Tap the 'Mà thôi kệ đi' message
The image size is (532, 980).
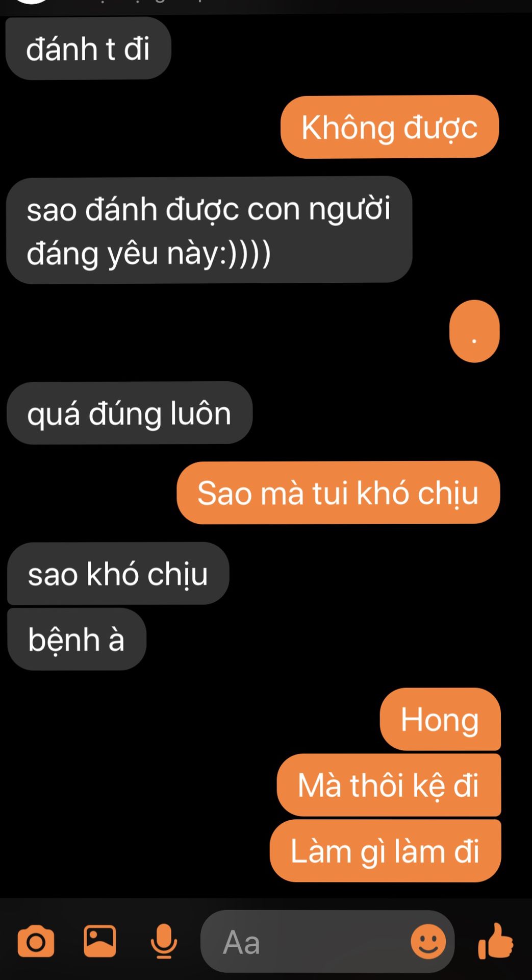[389, 785]
